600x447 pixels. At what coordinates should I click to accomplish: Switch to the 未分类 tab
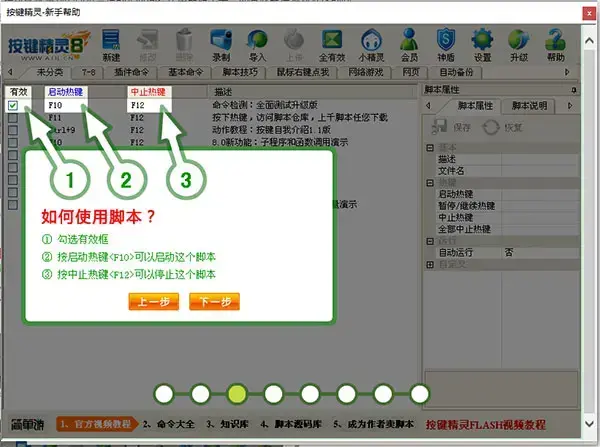coord(50,72)
